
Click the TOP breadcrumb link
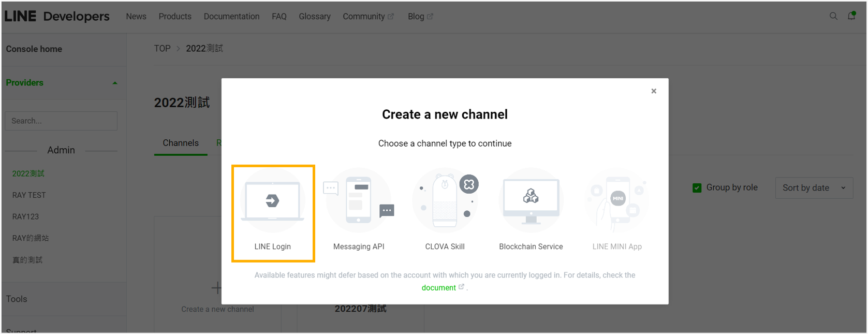click(162, 48)
